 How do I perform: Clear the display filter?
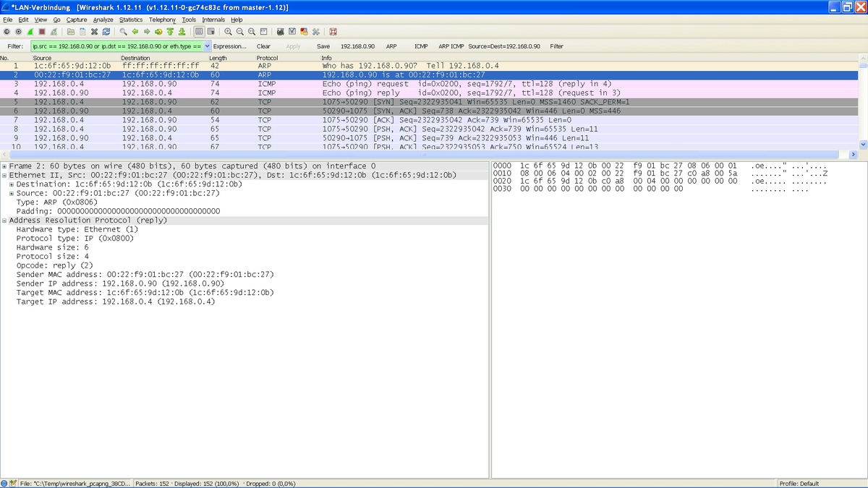pyautogui.click(x=263, y=46)
